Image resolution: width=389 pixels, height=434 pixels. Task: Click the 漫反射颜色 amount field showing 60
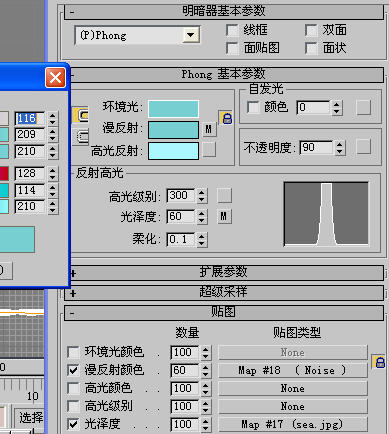point(184,370)
